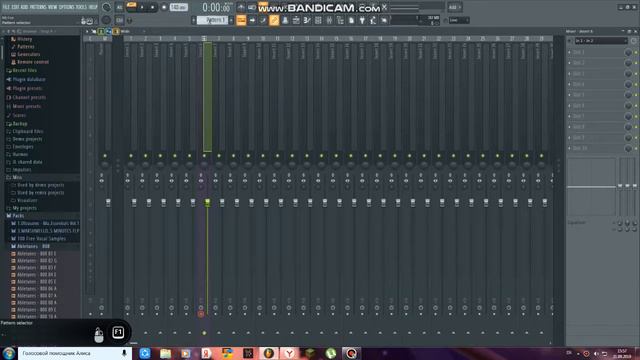Click the highlighted playlist view shortcut icon
640x360 pixels.
click(x=241, y=20)
